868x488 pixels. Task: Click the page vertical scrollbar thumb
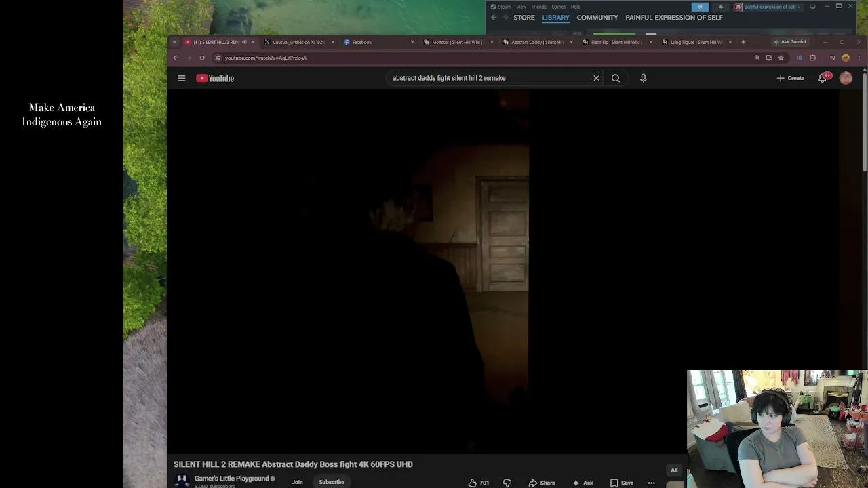865,122
